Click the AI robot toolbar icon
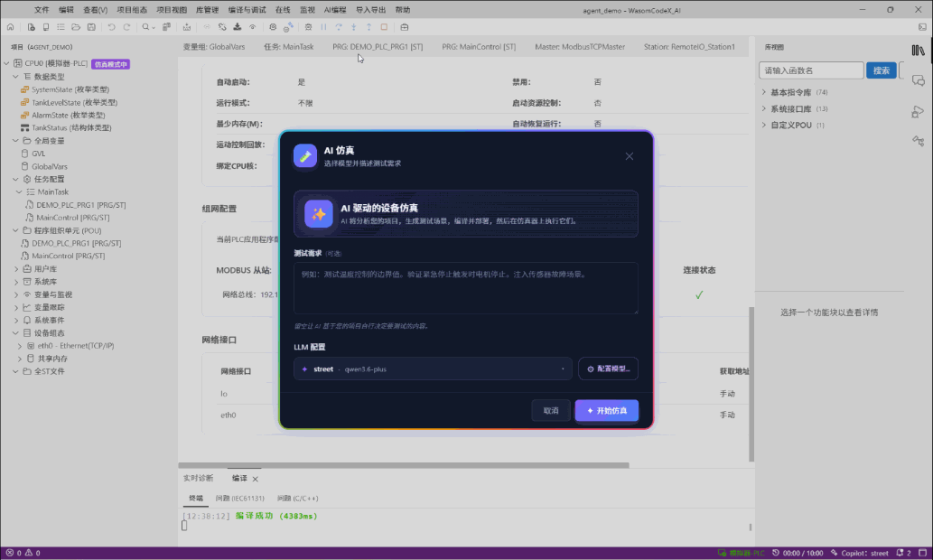 tap(288, 27)
